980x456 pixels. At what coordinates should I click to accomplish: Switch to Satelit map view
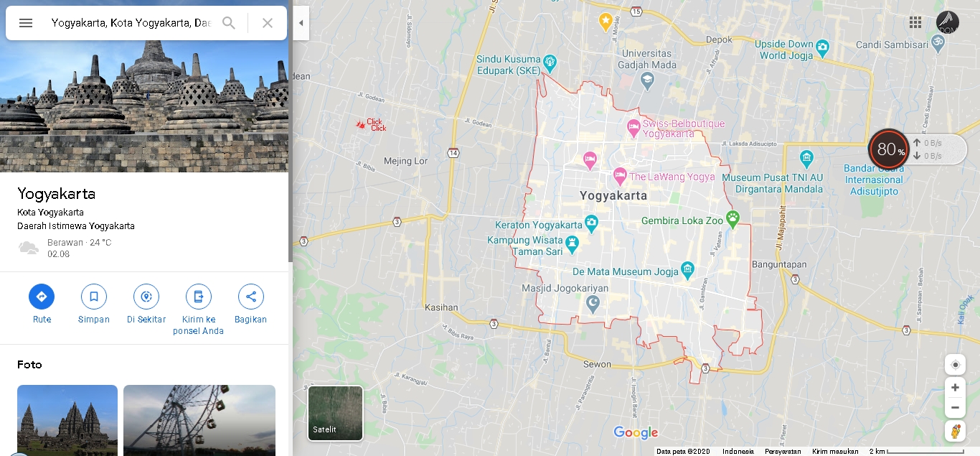[x=335, y=413]
